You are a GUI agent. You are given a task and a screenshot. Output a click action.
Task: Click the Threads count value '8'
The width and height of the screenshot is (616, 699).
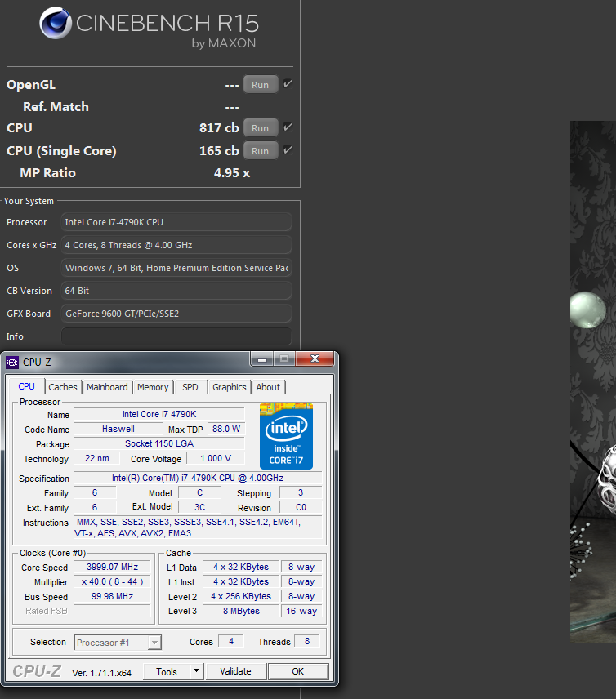click(307, 641)
